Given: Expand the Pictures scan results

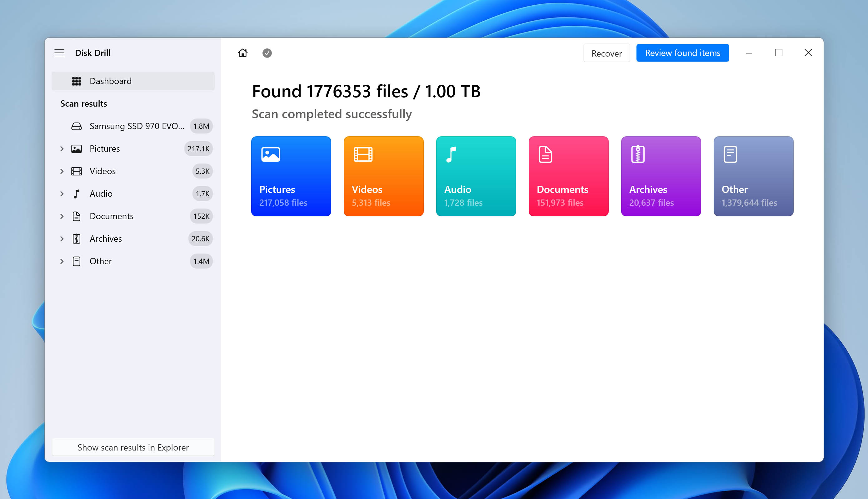Looking at the screenshot, I should [62, 149].
